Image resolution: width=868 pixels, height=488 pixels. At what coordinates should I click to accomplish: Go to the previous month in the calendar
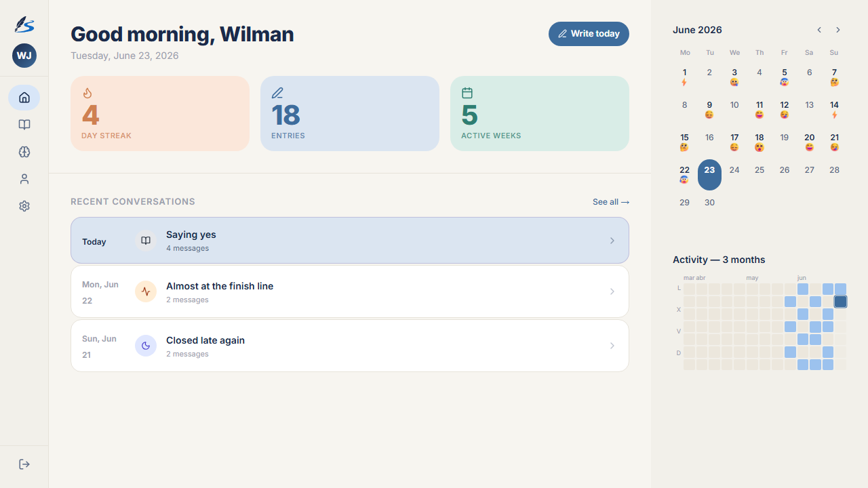[x=819, y=30]
